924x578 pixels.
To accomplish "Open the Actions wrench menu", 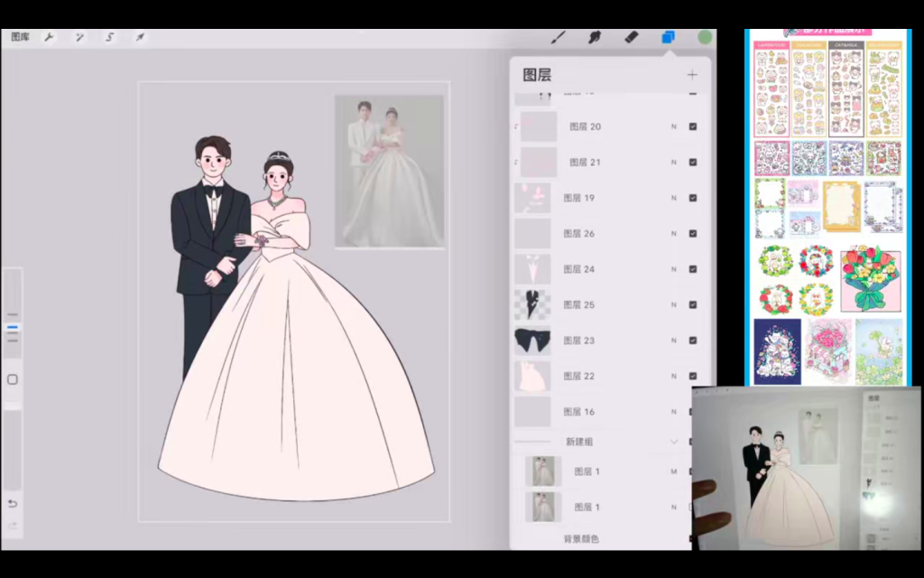I will tap(49, 37).
